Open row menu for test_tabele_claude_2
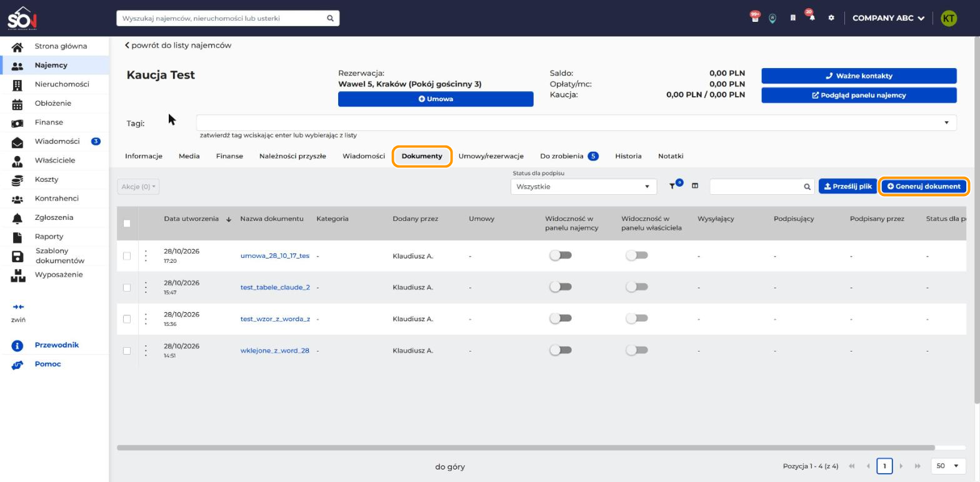Image resolution: width=980 pixels, height=482 pixels. (x=146, y=287)
